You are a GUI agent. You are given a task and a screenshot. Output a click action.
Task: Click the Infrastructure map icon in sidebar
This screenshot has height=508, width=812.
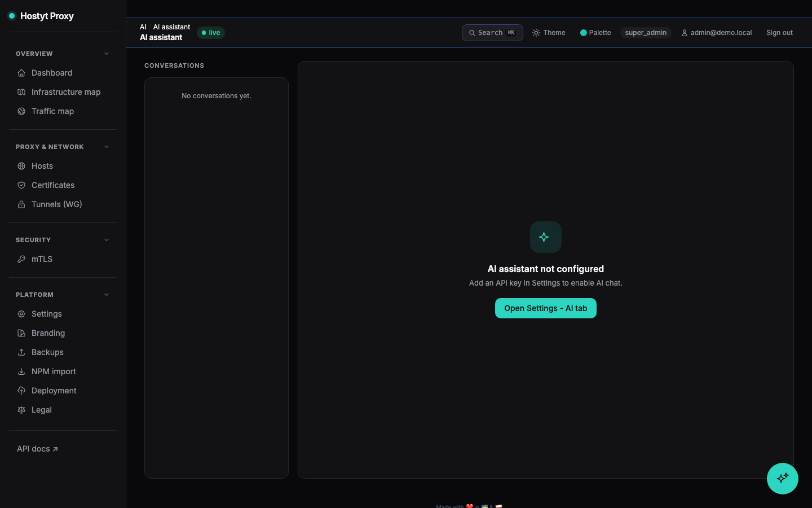point(21,92)
